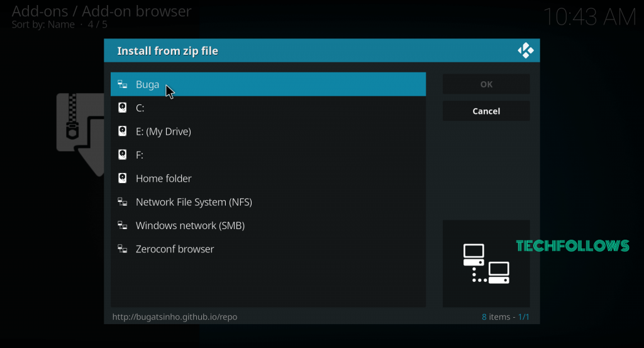Click the 10:43 AM clock
This screenshot has width=644, height=348.
click(x=590, y=17)
